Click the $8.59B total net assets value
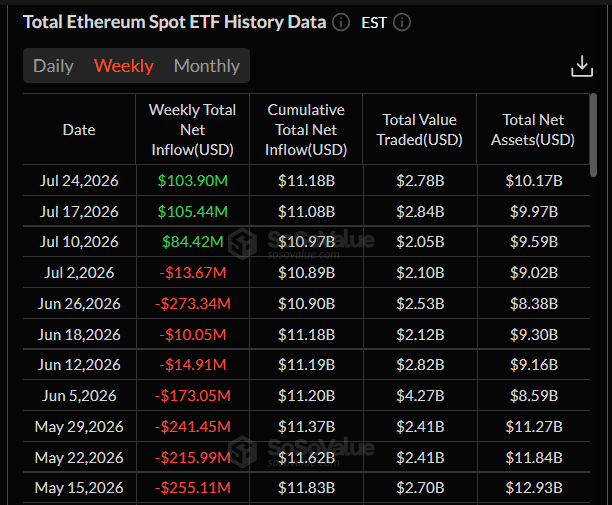 [x=534, y=396]
